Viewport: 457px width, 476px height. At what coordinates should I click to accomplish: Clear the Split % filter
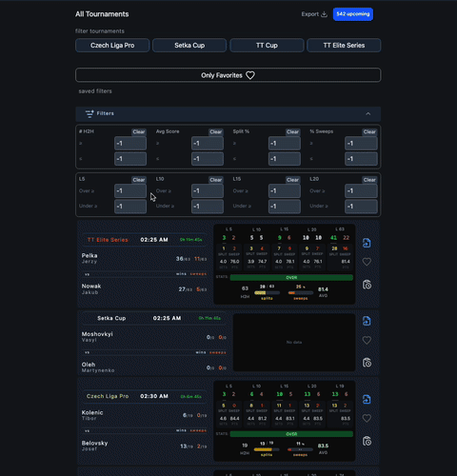point(292,131)
